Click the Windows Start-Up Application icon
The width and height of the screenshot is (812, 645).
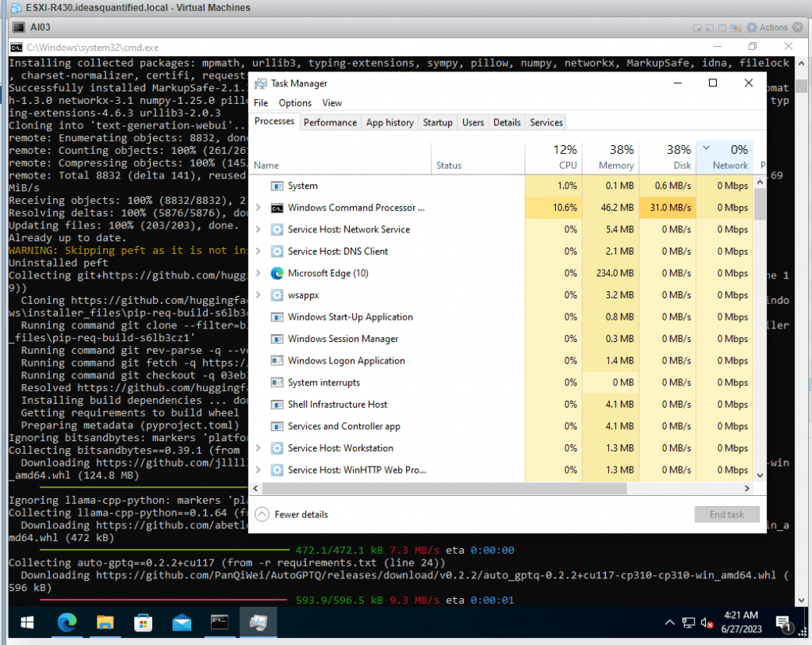point(277,317)
